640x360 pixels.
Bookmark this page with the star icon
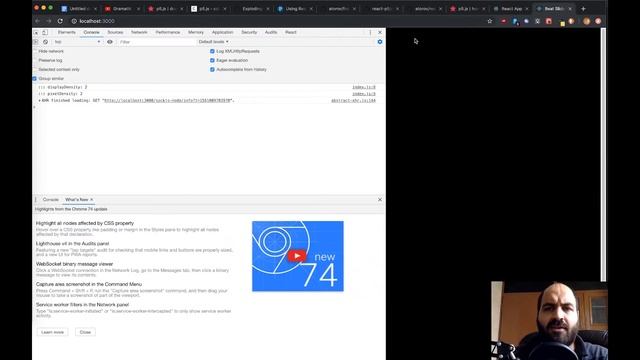click(x=490, y=21)
